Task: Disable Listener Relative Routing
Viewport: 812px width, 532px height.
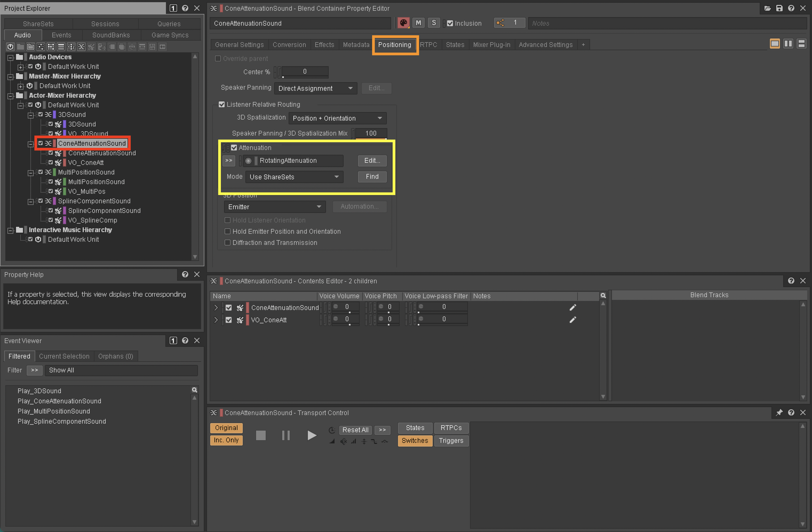Action: (222, 105)
